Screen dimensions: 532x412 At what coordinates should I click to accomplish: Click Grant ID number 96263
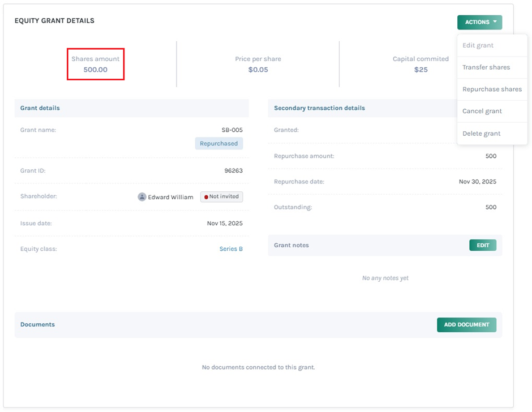click(x=233, y=171)
